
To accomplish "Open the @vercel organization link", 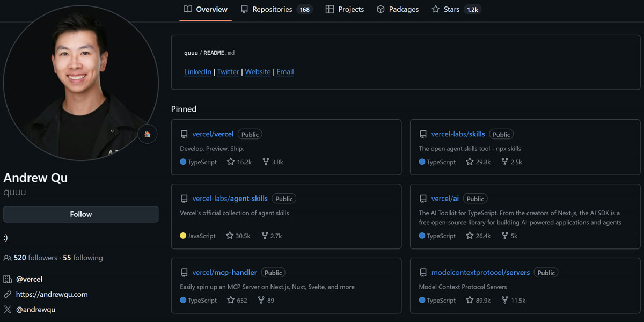I will [30, 280].
